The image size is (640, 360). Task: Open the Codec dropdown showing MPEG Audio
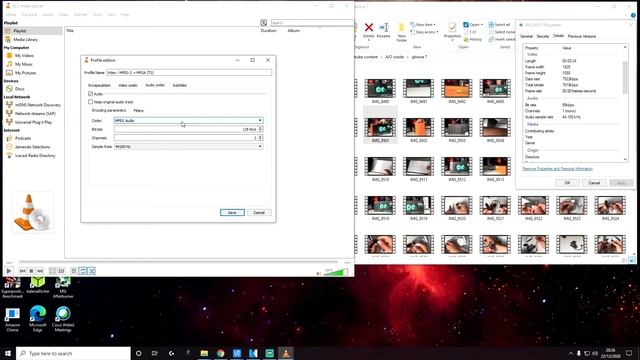pos(189,121)
